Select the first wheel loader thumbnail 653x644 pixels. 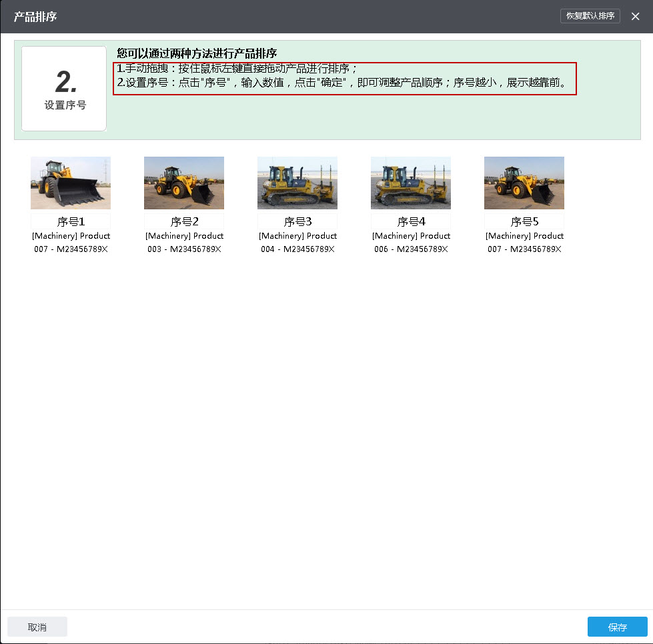[x=70, y=182]
